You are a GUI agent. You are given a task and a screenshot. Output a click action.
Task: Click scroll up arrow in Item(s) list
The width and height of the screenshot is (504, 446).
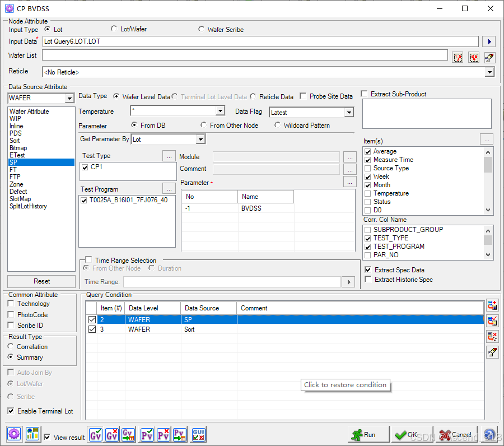point(488,152)
